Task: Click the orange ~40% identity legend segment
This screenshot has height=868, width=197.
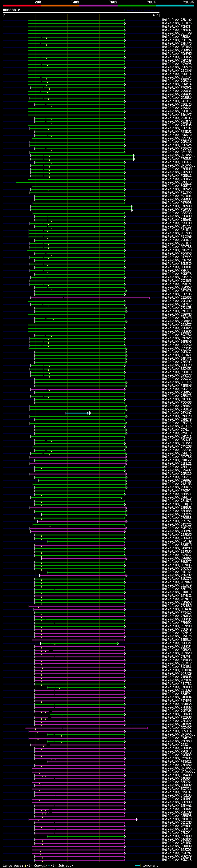Action: [x=60, y=6]
